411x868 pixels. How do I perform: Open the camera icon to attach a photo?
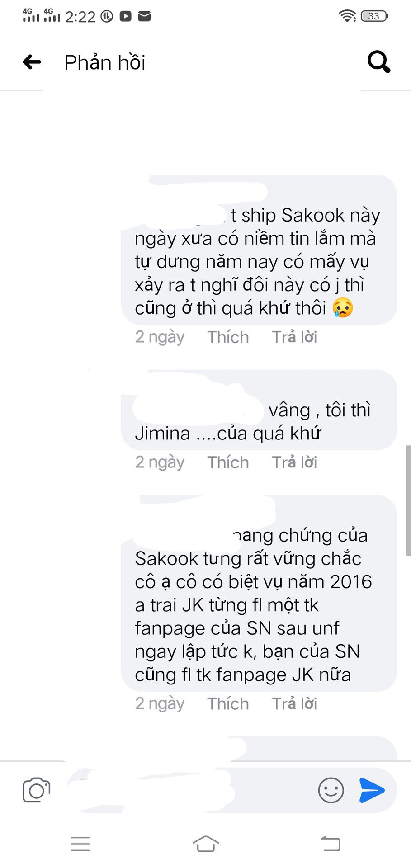point(36,790)
